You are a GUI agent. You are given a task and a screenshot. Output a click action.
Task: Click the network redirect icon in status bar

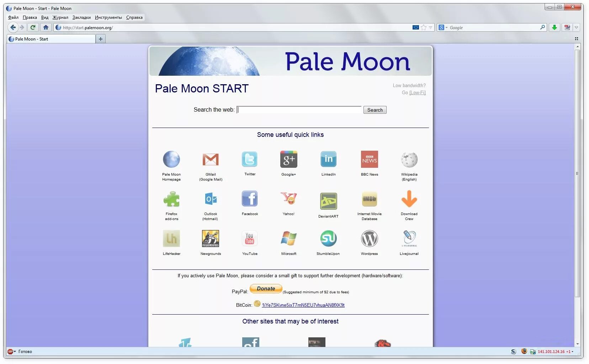(x=532, y=352)
